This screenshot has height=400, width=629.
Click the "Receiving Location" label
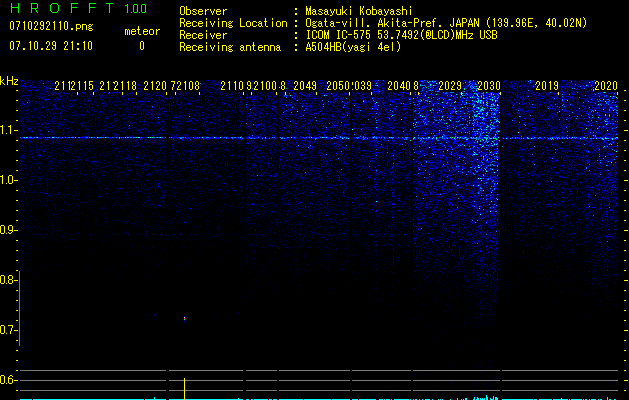233,23
